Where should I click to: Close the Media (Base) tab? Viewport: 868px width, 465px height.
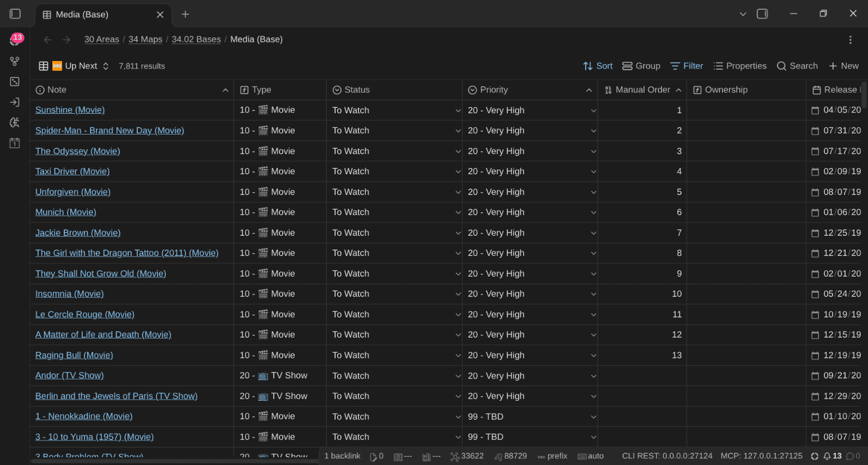pyautogui.click(x=160, y=15)
